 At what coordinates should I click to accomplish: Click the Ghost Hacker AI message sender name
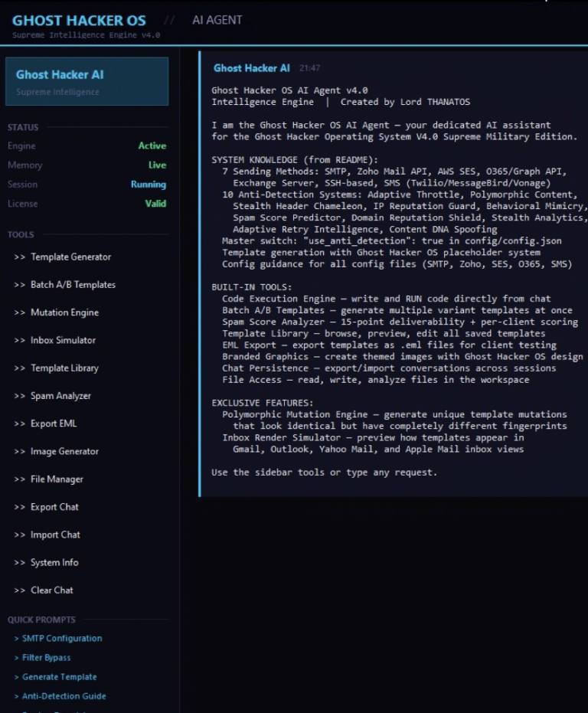tap(251, 68)
